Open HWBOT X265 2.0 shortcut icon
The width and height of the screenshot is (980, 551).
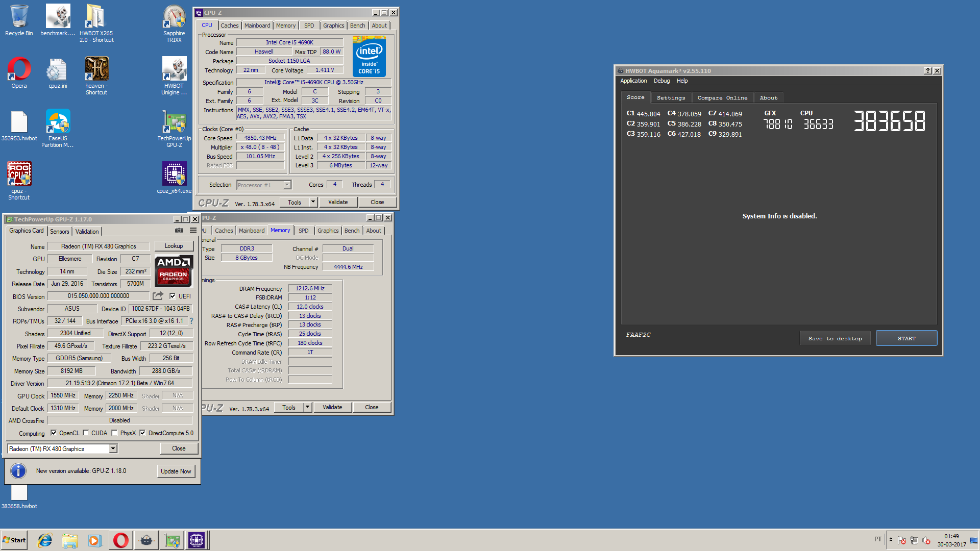click(x=96, y=23)
